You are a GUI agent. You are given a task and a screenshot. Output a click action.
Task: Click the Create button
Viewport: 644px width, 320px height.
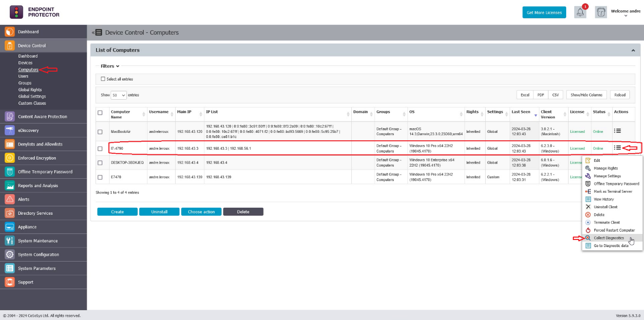118,212
